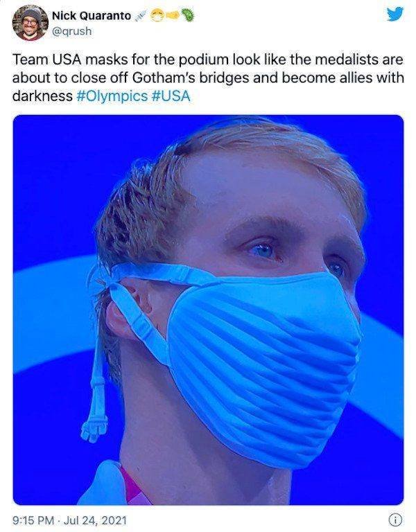Click the masked face emoji
Screen dimensions: 416x532
click(157, 16)
